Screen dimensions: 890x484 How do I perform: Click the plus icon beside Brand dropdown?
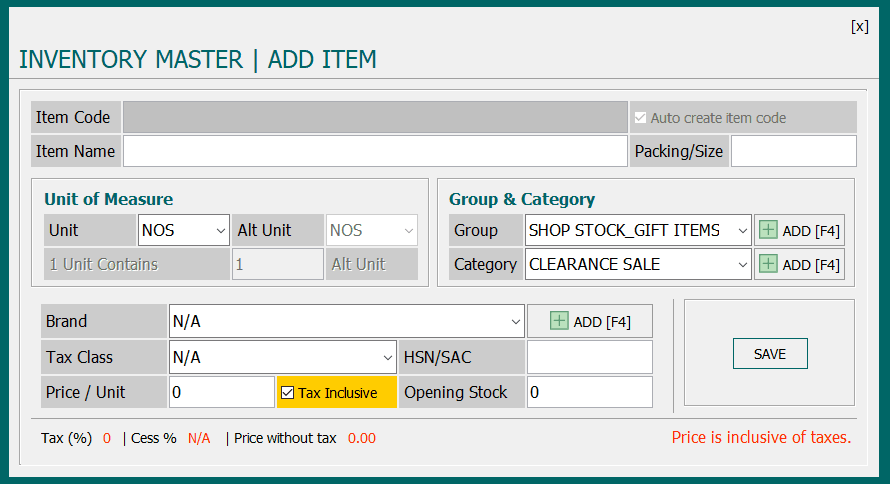click(x=559, y=321)
